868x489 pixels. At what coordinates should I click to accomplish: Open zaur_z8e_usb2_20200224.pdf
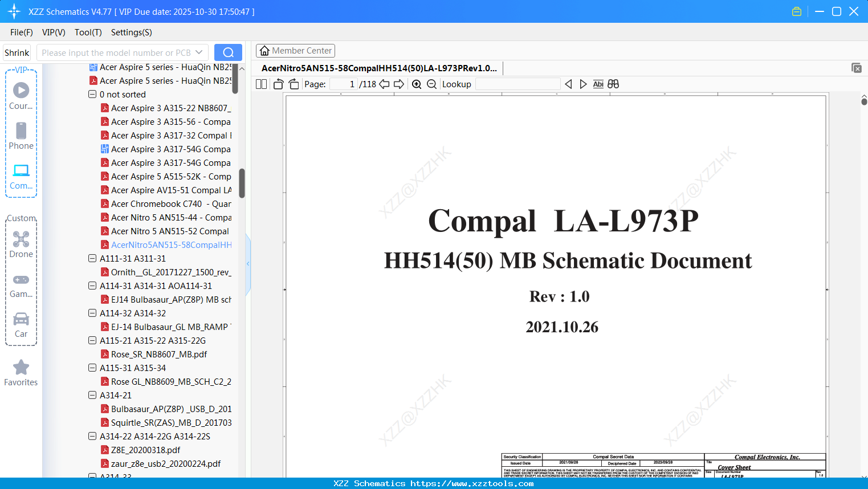[x=161, y=464]
